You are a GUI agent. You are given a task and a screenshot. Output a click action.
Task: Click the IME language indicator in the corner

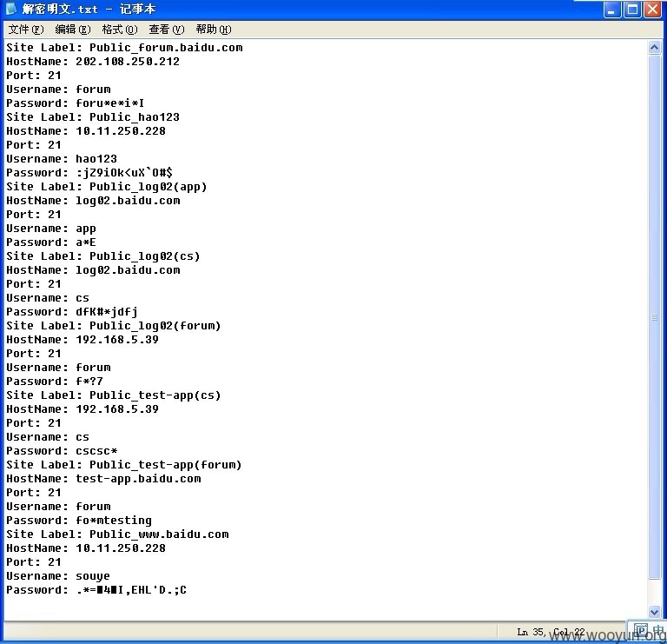pos(649,631)
